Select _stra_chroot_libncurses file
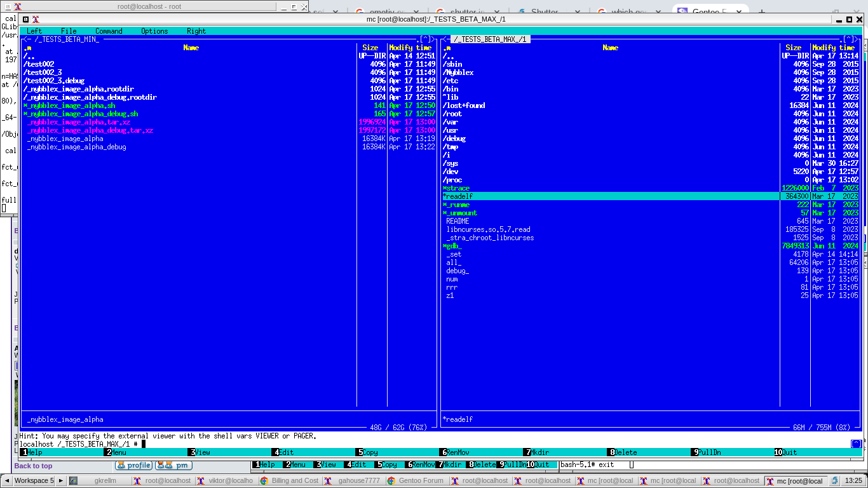 click(x=651, y=238)
